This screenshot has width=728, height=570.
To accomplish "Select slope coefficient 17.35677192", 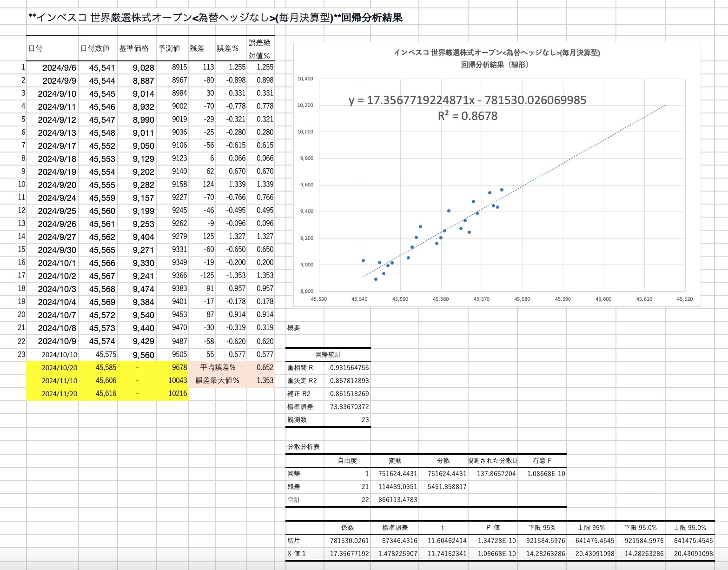I will (349, 554).
